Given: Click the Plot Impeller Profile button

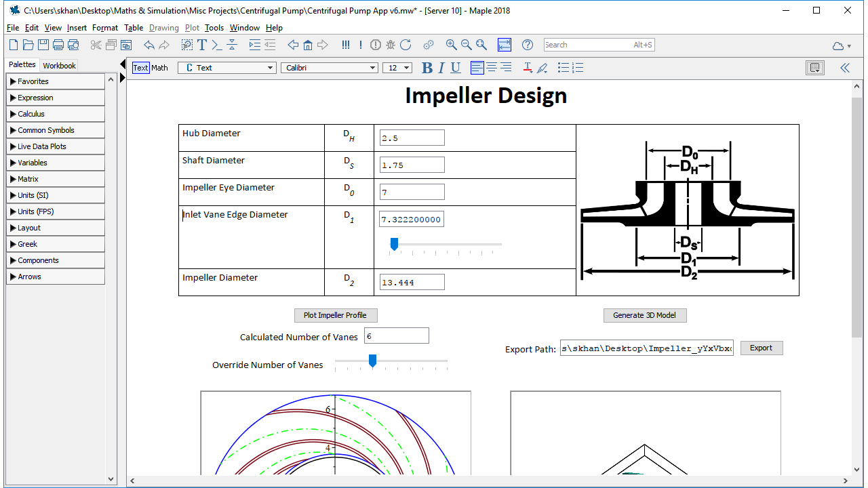Looking at the screenshot, I should (336, 315).
